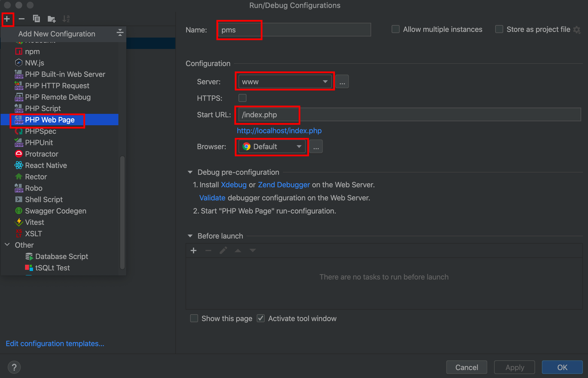Toggle the HTTPS checkbox
Image resolution: width=588 pixels, height=378 pixels.
pos(242,98)
